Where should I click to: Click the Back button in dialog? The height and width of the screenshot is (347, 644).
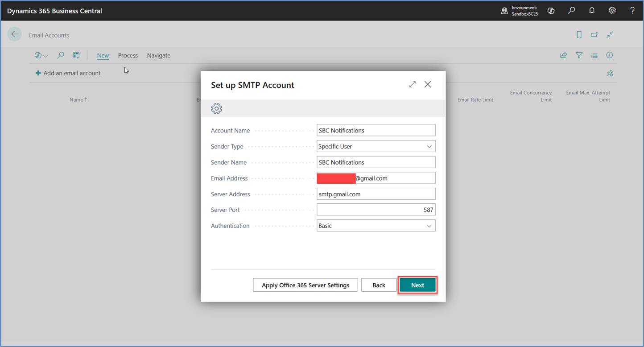[x=379, y=285]
